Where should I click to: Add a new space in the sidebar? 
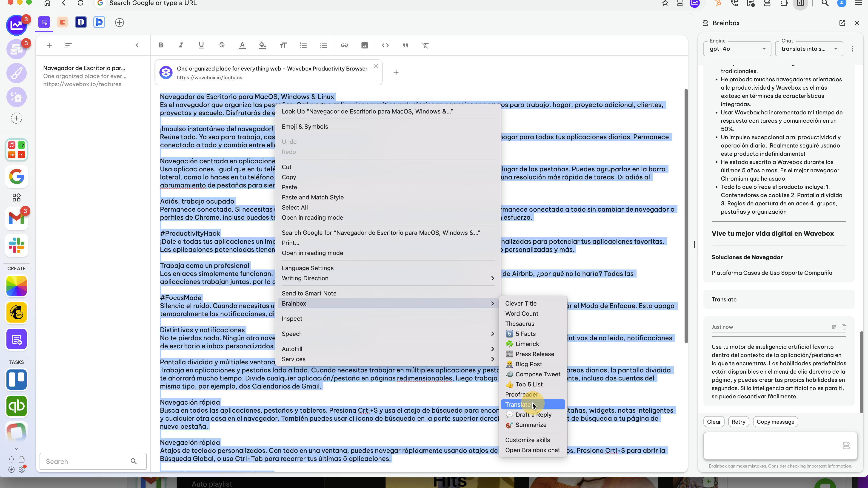pyautogui.click(x=17, y=118)
